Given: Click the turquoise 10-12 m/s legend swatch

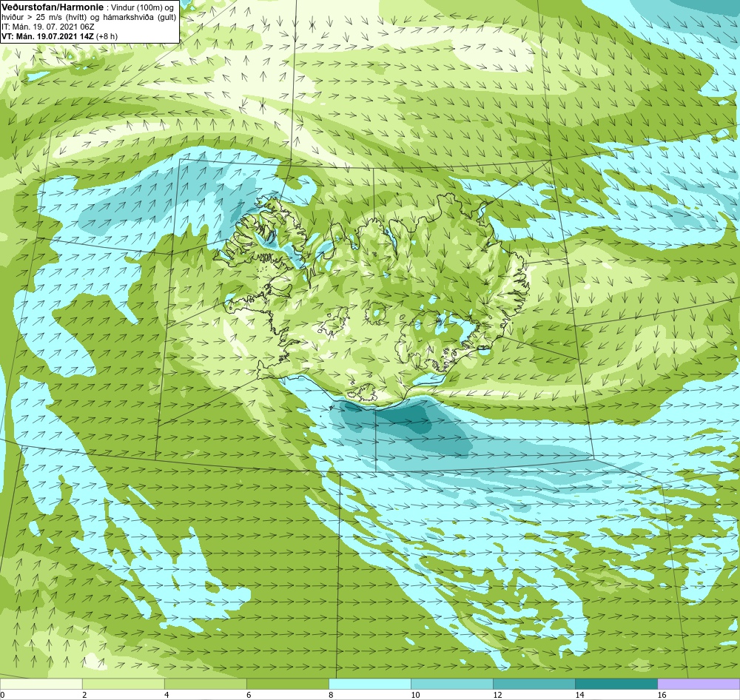Looking at the screenshot, I should pyautogui.click(x=451, y=684).
